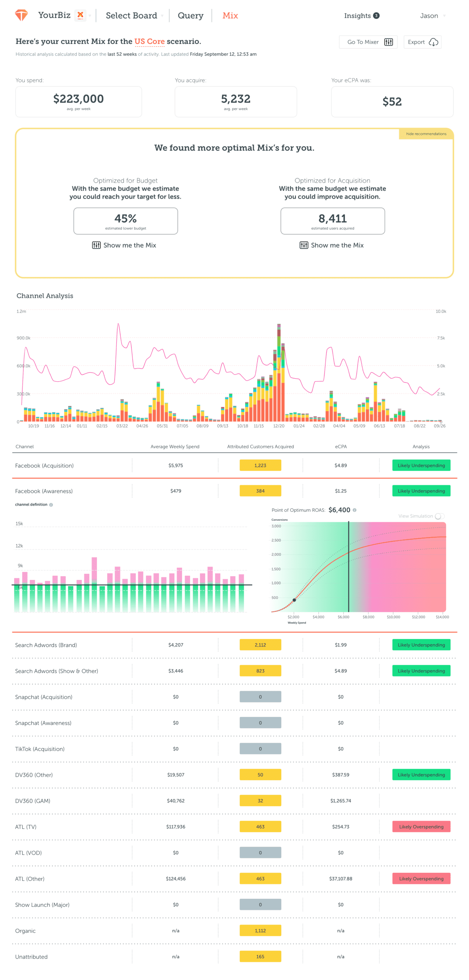Collapse the expanded Facebook (Awareness) row
This screenshot has width=469, height=980.
click(44, 491)
